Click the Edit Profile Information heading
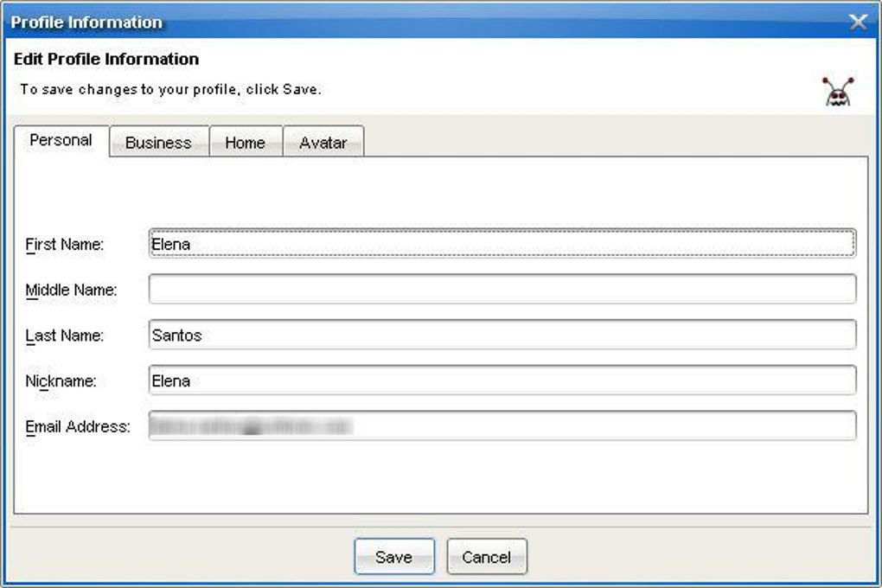This screenshot has width=882, height=588. click(106, 59)
